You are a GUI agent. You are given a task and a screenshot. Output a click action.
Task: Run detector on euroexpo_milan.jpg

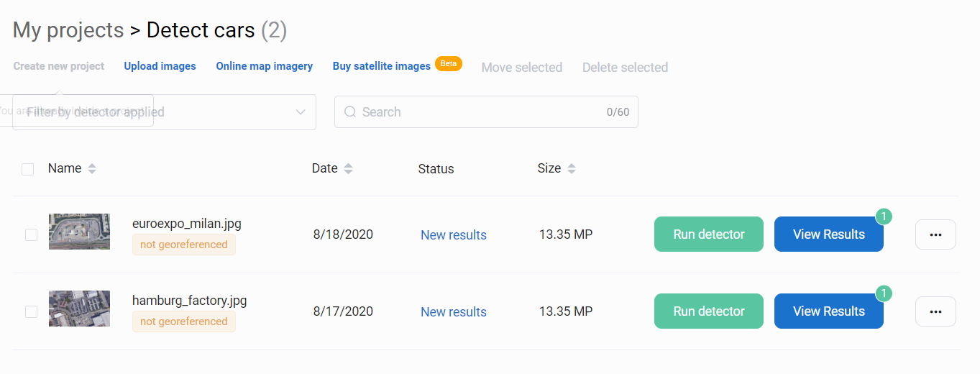pos(708,234)
